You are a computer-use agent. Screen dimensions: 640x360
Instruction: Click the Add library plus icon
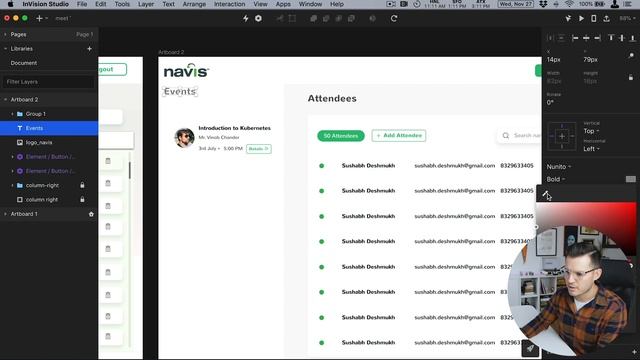tap(89, 49)
